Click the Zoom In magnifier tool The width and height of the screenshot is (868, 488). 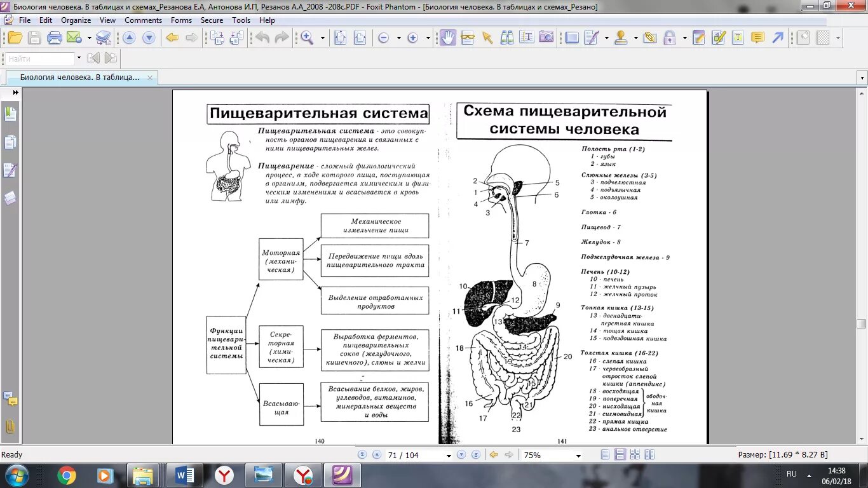tap(308, 37)
